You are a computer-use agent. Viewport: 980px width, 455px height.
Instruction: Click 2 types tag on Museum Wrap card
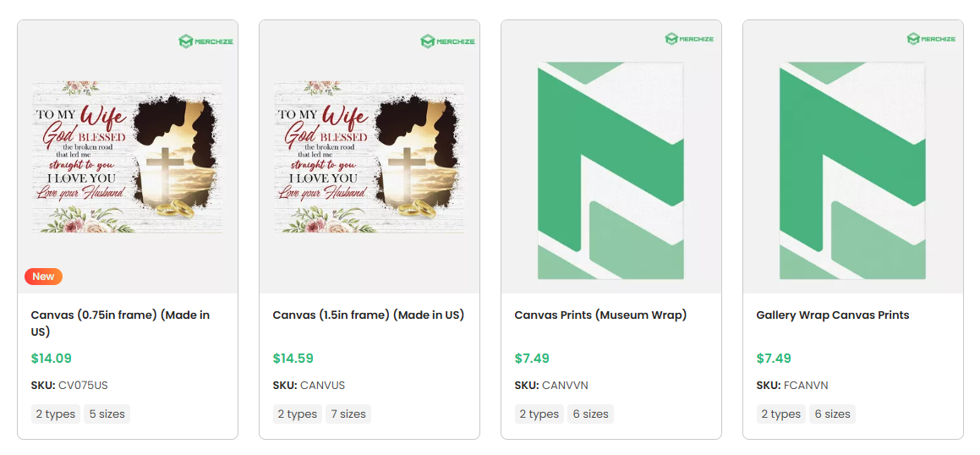(x=539, y=414)
